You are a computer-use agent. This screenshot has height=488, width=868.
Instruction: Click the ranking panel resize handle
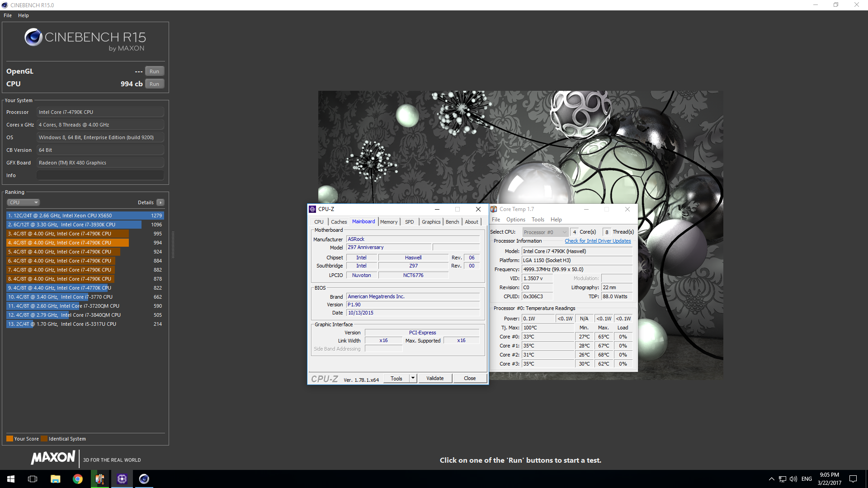(x=173, y=244)
